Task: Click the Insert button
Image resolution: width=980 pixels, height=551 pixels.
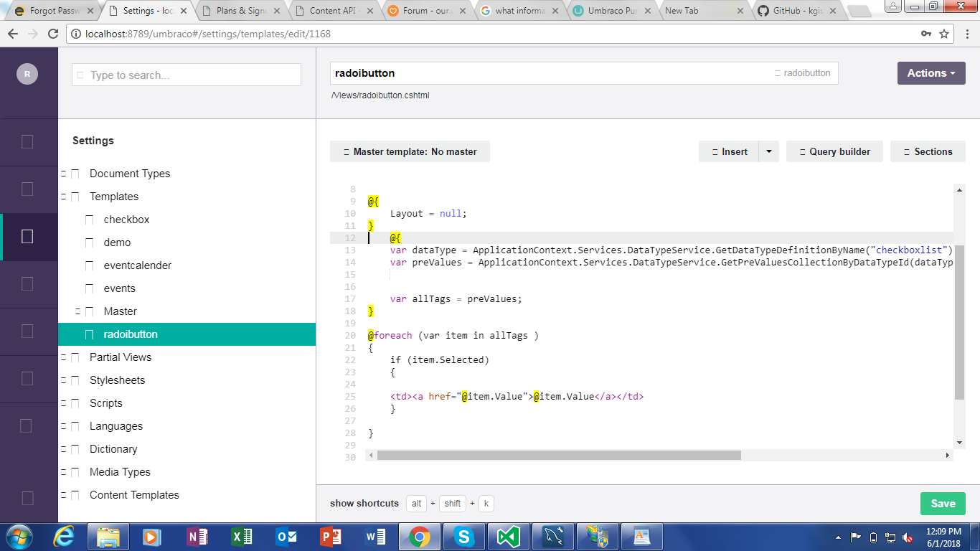Action: (729, 151)
